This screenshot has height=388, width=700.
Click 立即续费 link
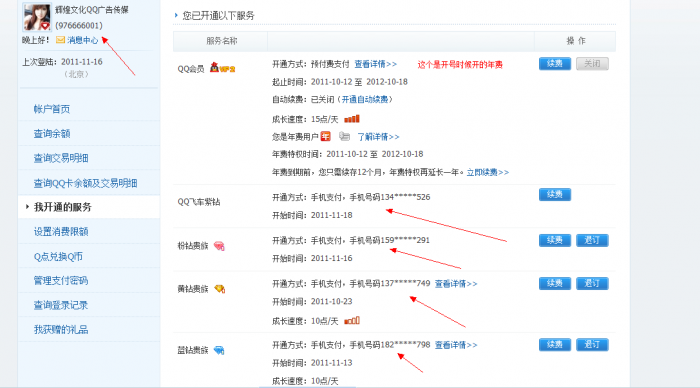point(488,172)
